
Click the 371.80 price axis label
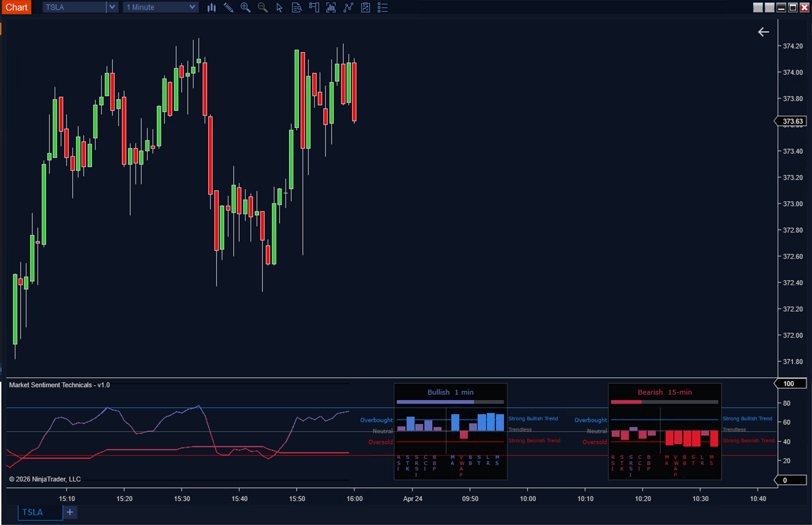point(793,362)
